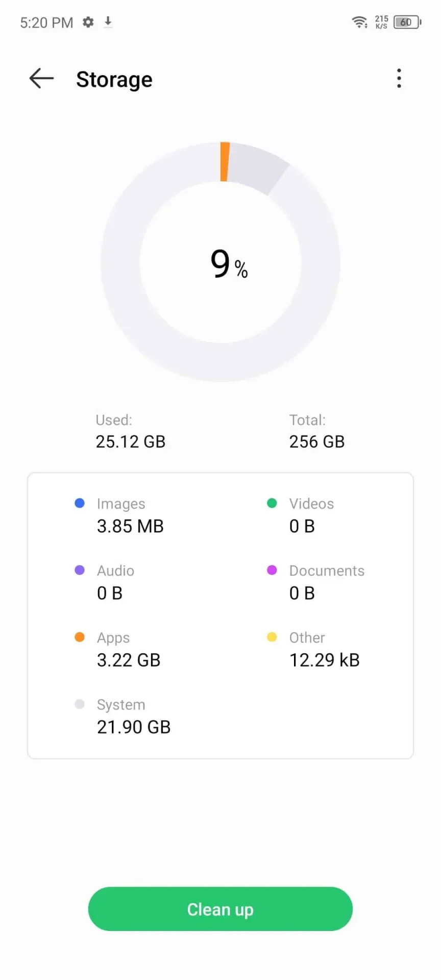The image size is (441, 980).
Task: Tap the settings gear in status bar
Action: (x=88, y=22)
